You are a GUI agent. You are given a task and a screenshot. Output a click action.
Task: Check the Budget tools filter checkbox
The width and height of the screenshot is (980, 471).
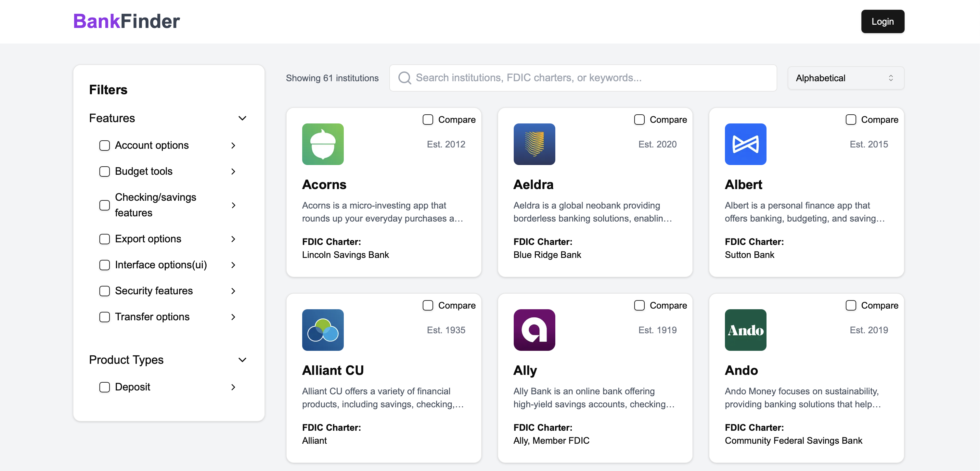(105, 171)
